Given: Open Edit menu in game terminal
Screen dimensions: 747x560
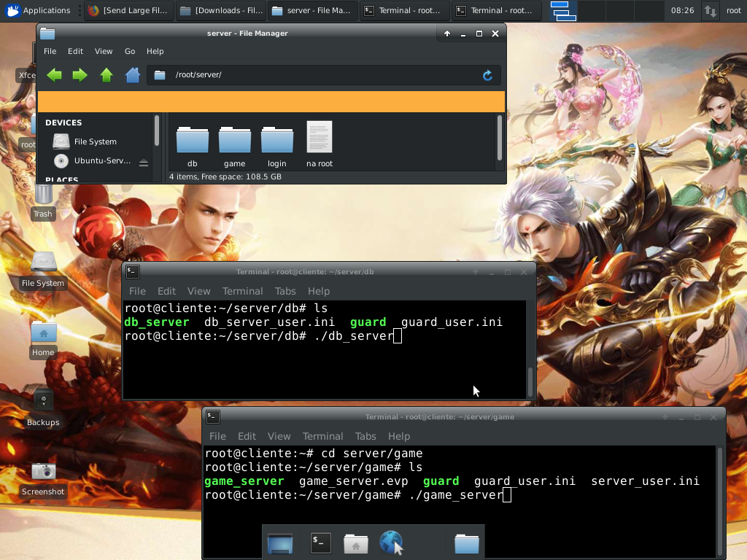Looking at the screenshot, I should [x=247, y=436].
